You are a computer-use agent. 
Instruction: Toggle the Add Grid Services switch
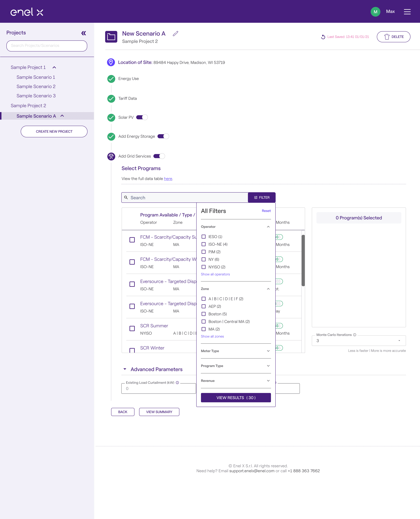click(x=159, y=156)
